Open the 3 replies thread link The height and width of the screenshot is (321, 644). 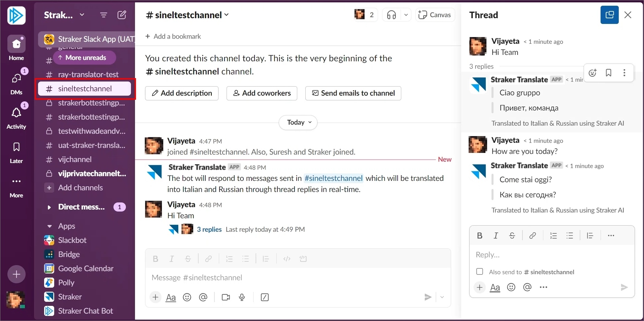click(209, 229)
